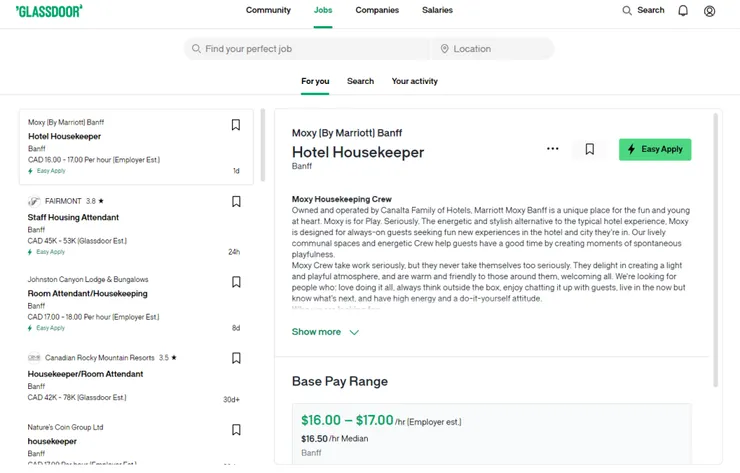The image size is (740, 473).
Task: Click the job details scrollbar
Action: (716, 250)
